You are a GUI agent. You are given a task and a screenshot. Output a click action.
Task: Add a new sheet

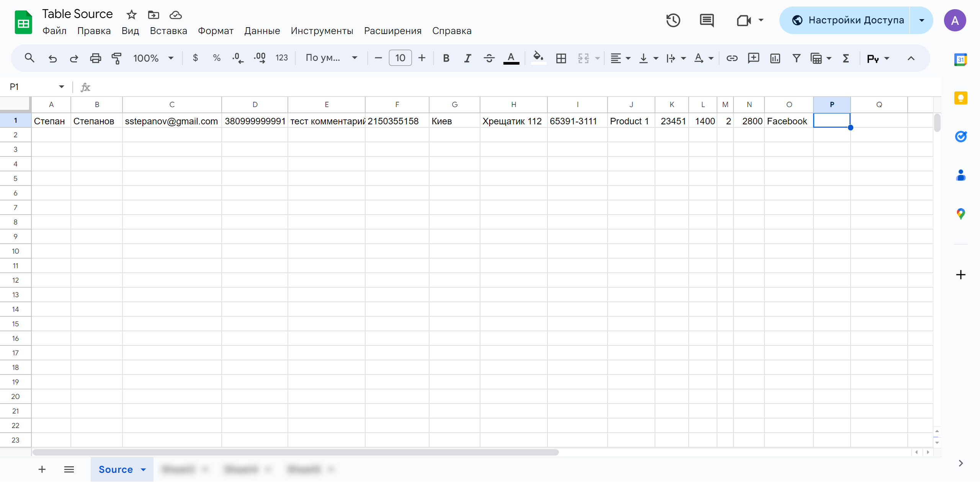tap(42, 469)
